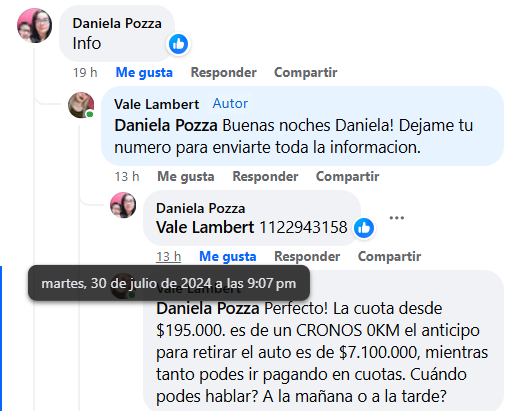Click 'Compartir' under Vale Lambert's first reply
The image size is (508, 411).
pyautogui.click(x=347, y=176)
